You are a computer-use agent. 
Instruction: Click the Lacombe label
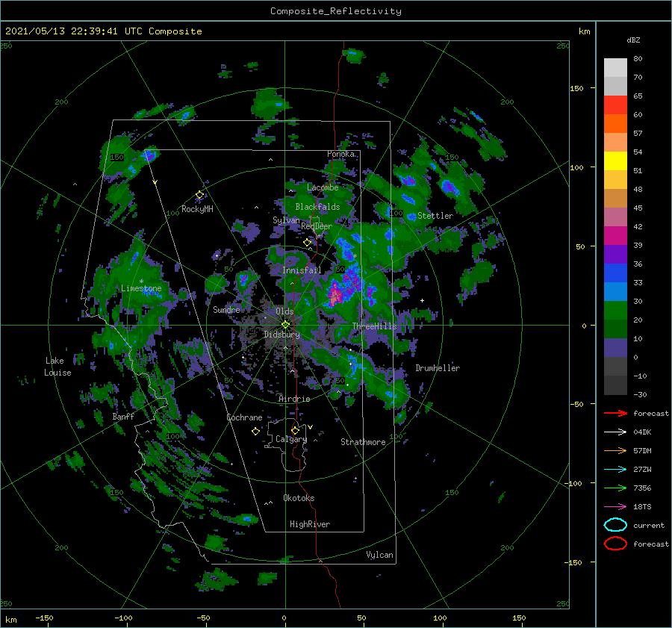click(323, 187)
